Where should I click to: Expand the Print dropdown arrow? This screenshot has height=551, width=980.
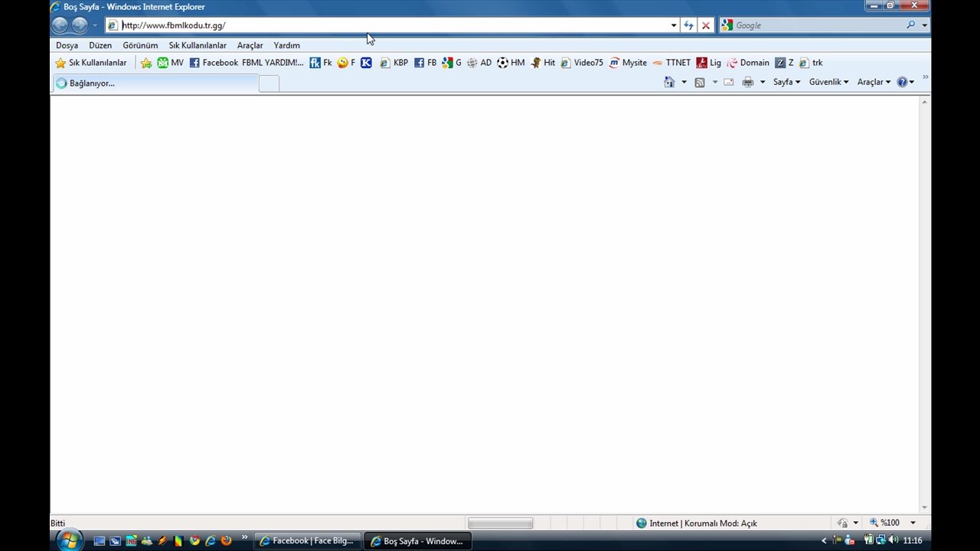click(x=762, y=82)
